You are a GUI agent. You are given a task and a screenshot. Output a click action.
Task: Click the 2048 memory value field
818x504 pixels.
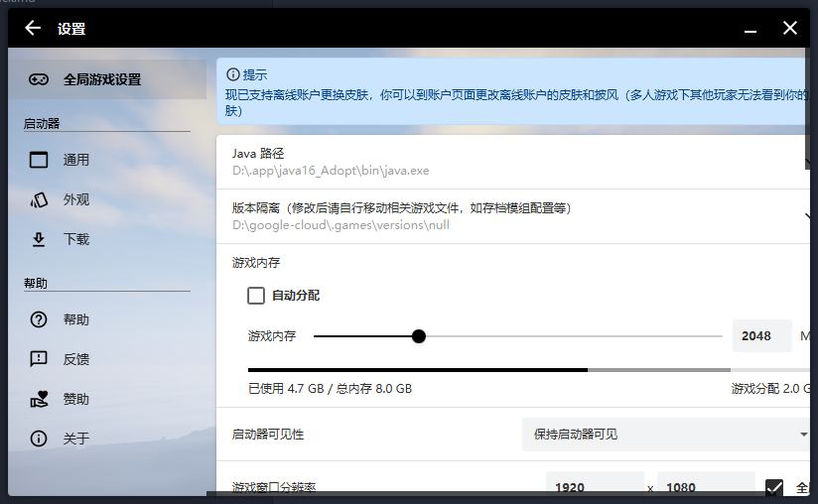click(760, 336)
